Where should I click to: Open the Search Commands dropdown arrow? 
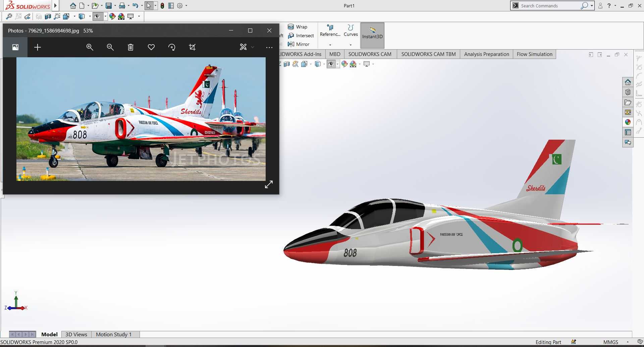[592, 6]
